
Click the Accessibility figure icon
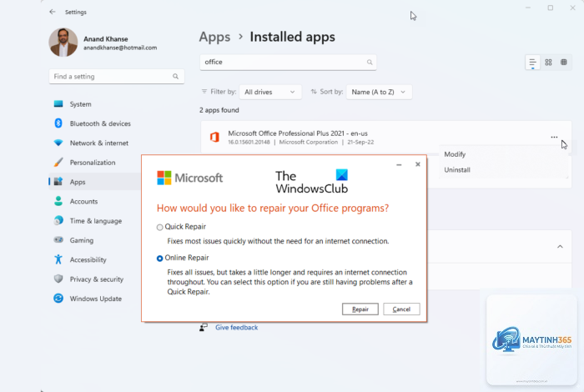(58, 259)
